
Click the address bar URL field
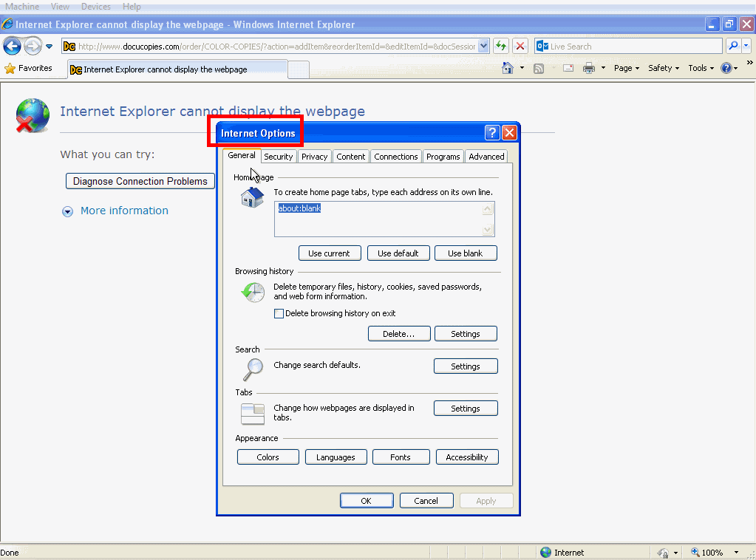tap(276, 47)
